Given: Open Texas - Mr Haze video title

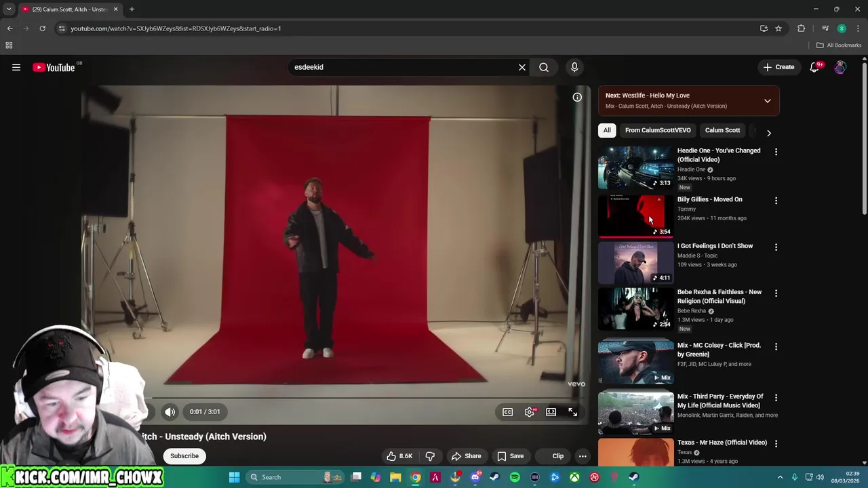Looking at the screenshot, I should [x=722, y=443].
